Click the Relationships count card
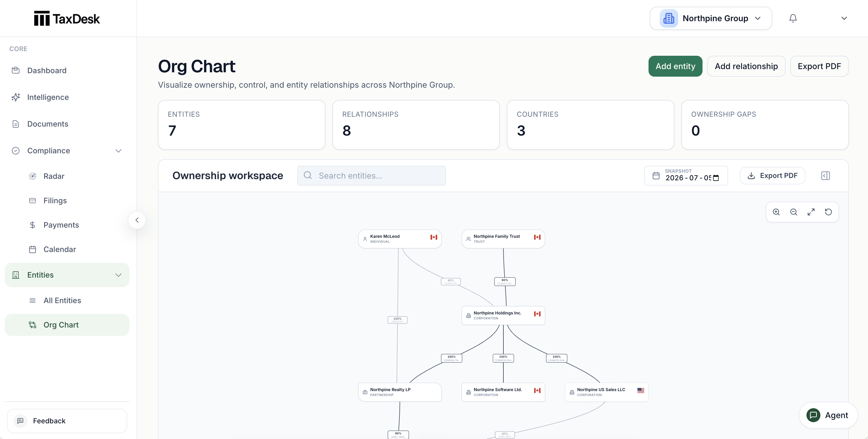 [416, 125]
